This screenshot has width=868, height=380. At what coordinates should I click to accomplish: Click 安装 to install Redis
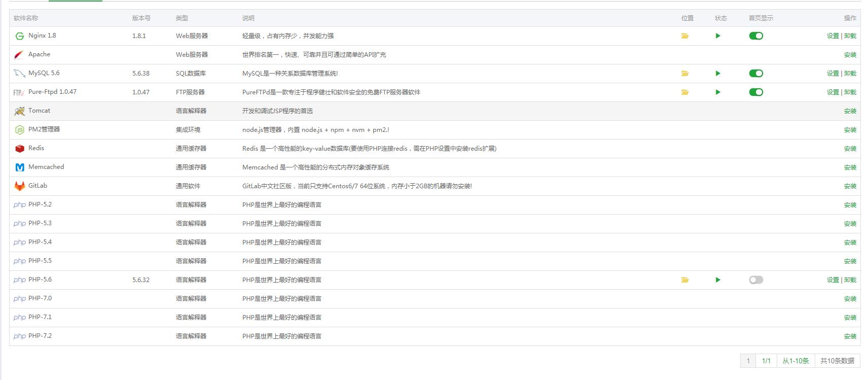click(850, 149)
